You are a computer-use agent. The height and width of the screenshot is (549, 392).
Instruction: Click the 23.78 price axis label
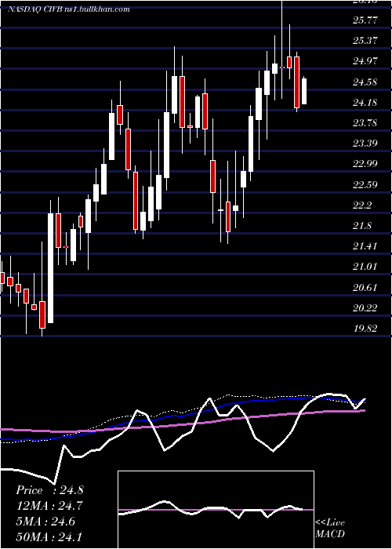(x=365, y=123)
